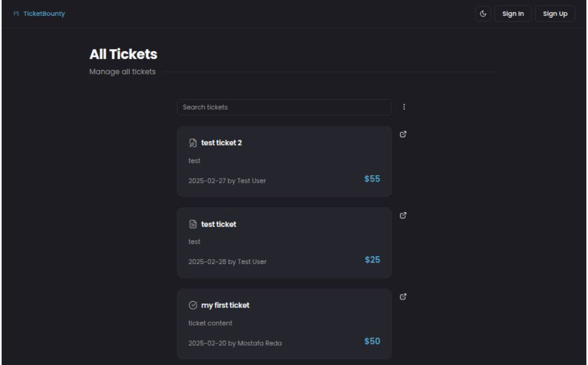This screenshot has width=588, height=365.
Task: Click the Sign In button
Action: tap(513, 13)
